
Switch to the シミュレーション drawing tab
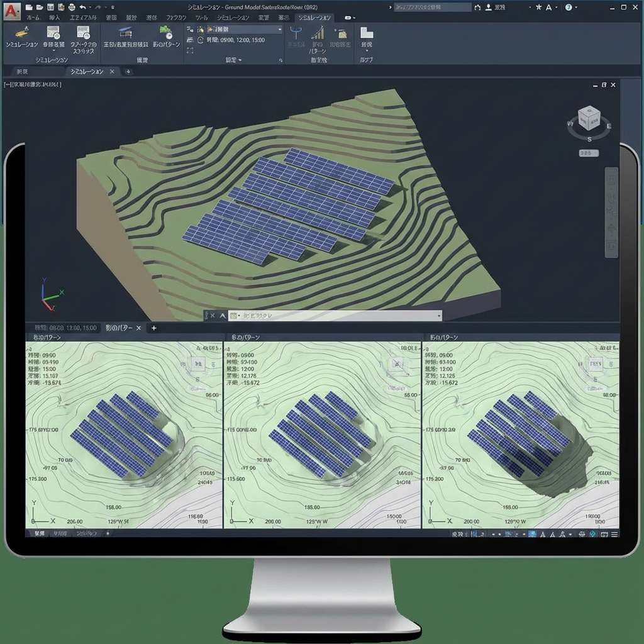[x=88, y=71]
